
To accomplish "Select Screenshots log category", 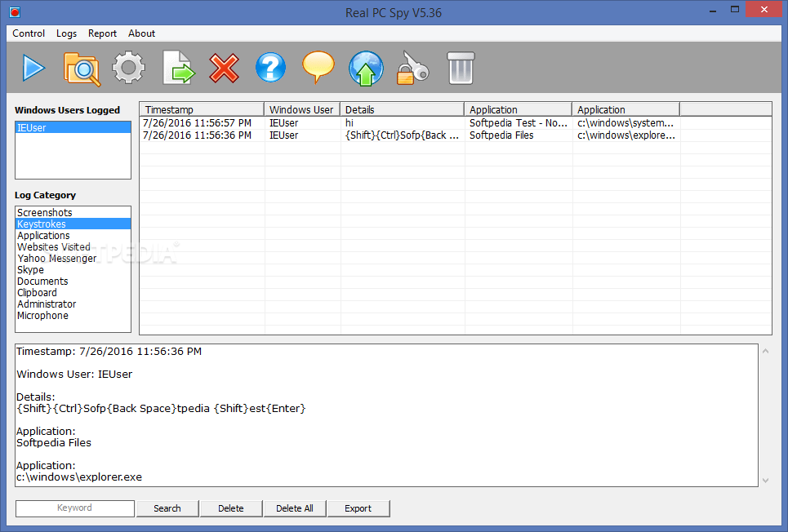I will (73, 212).
